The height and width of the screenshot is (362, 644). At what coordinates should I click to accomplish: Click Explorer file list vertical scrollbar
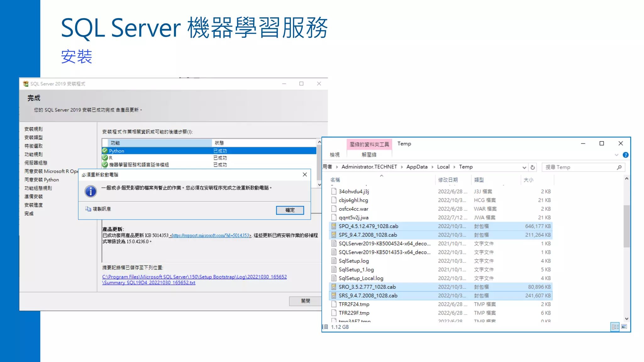pos(626,226)
